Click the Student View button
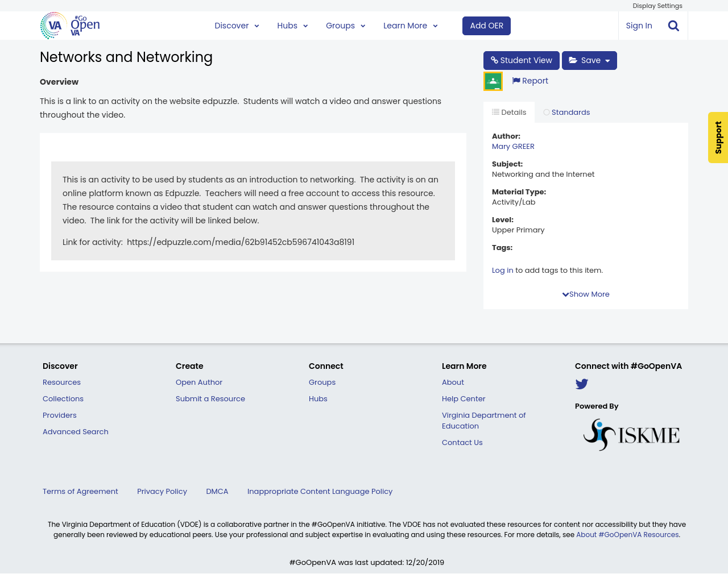 click(x=522, y=60)
